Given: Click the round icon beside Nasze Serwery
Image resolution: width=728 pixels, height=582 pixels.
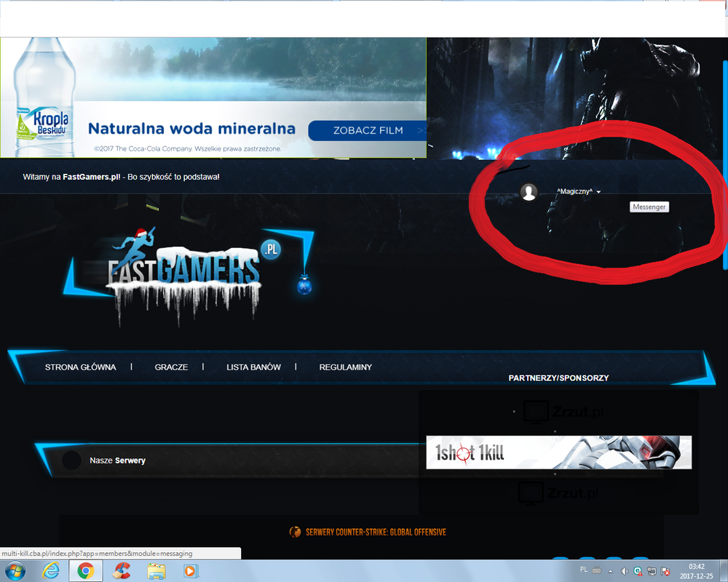Looking at the screenshot, I should click(71, 461).
